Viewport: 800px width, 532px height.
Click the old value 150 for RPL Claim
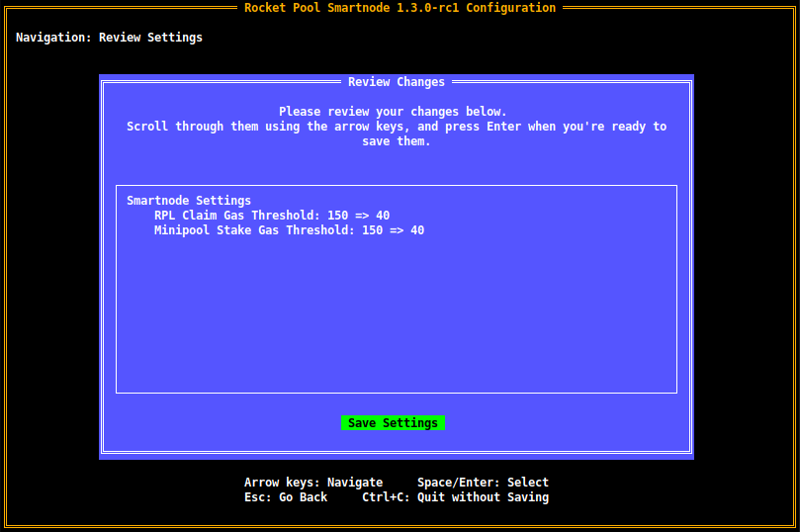point(337,216)
